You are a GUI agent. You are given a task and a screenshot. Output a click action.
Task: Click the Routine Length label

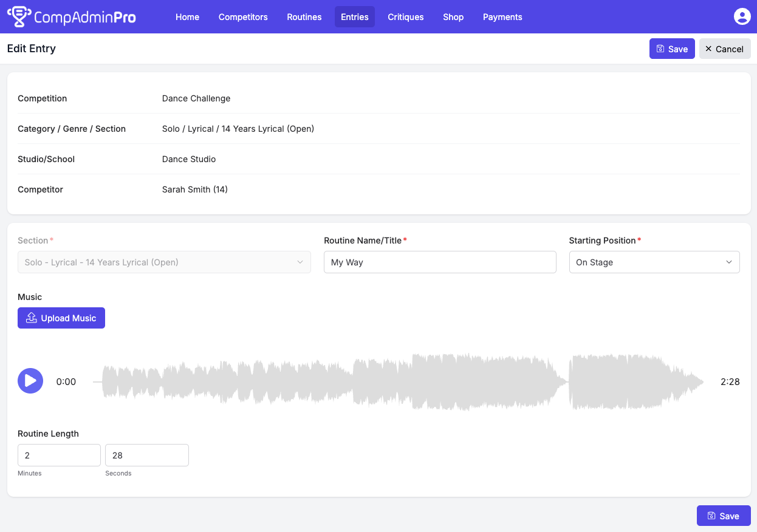[x=49, y=434]
